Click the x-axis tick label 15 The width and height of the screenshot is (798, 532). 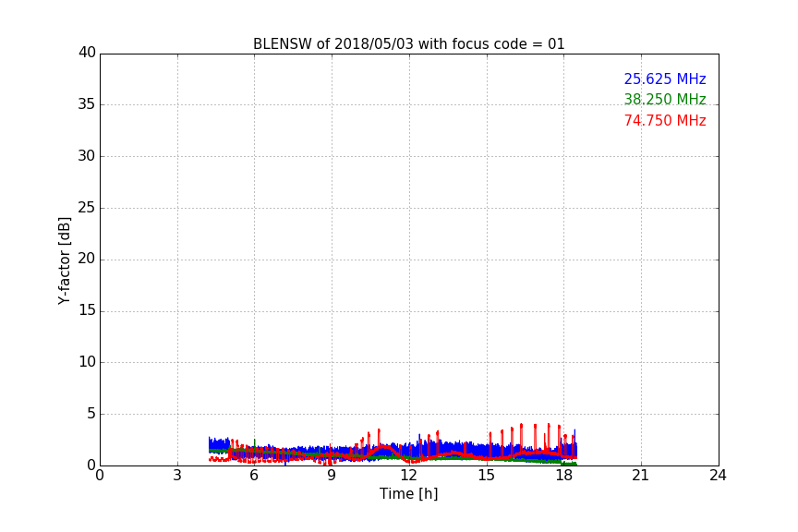coord(486,476)
